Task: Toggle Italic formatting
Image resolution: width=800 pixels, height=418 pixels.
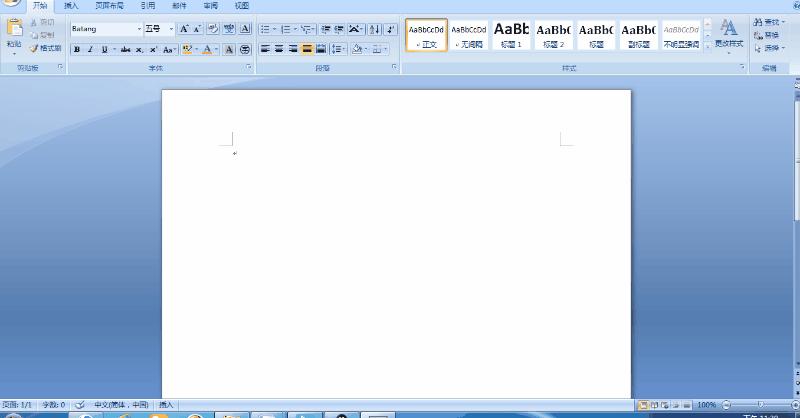Action: pos(90,49)
